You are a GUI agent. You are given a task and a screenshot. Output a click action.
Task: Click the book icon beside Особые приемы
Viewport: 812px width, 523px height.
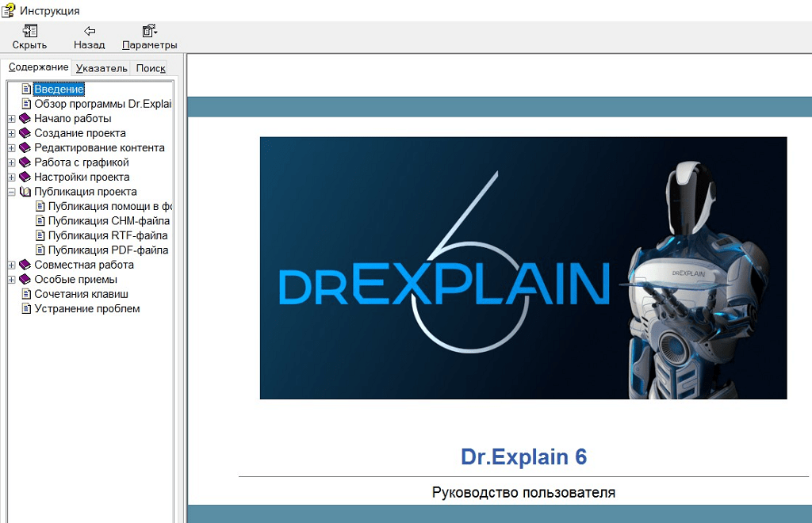pyautogui.click(x=25, y=279)
